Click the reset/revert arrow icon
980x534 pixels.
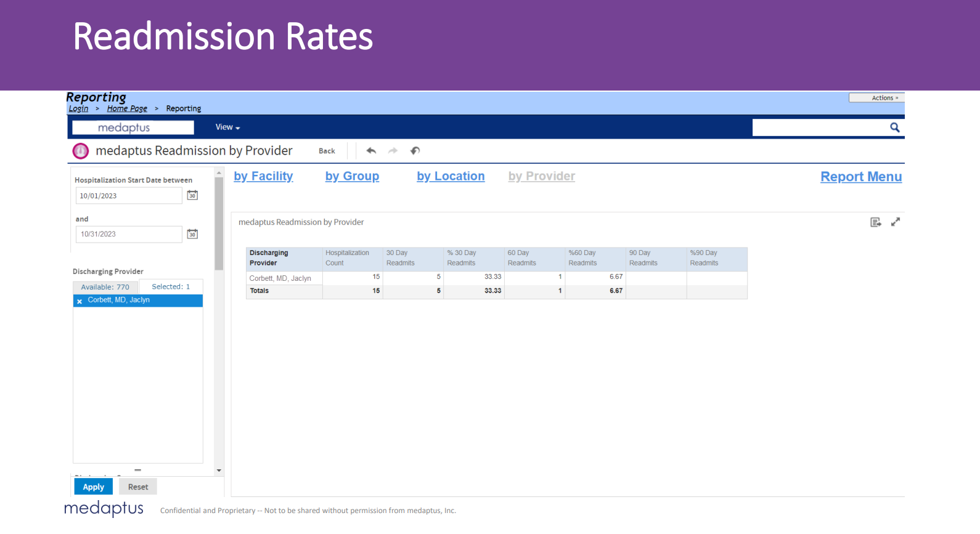tap(415, 151)
